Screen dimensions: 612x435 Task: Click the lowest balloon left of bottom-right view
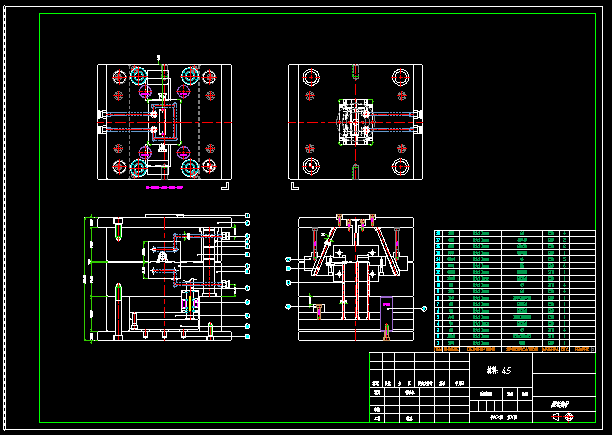pyautogui.click(x=288, y=307)
